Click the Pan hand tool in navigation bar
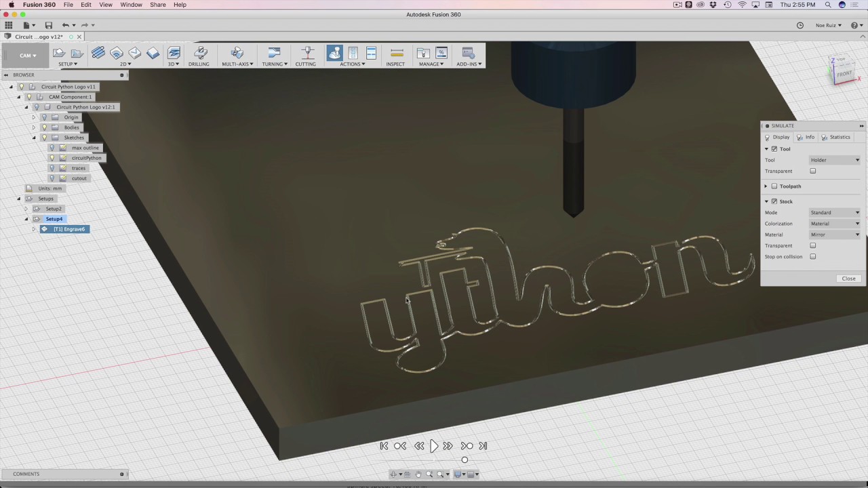Viewport: 868px width, 488px height. pyautogui.click(x=418, y=474)
